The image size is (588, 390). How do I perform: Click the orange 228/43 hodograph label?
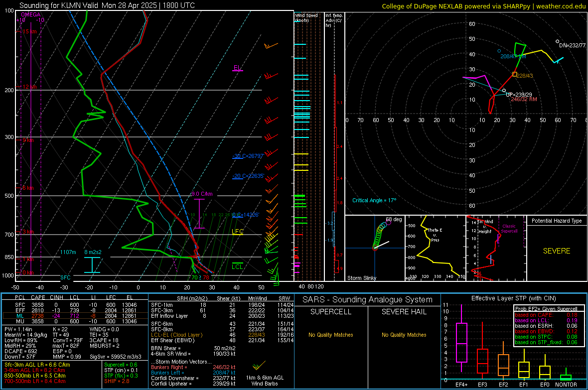pyautogui.click(x=525, y=75)
